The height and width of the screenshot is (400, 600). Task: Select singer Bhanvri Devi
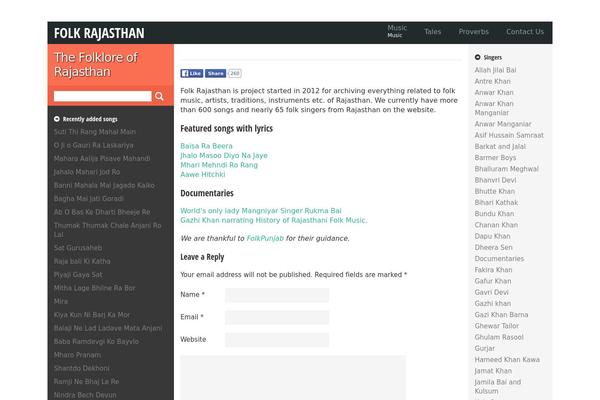coord(495,180)
